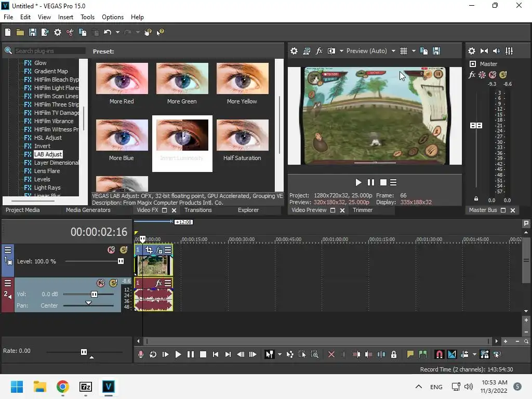Play the Video Preview
Image resolution: width=532 pixels, height=399 pixels.
click(x=358, y=182)
